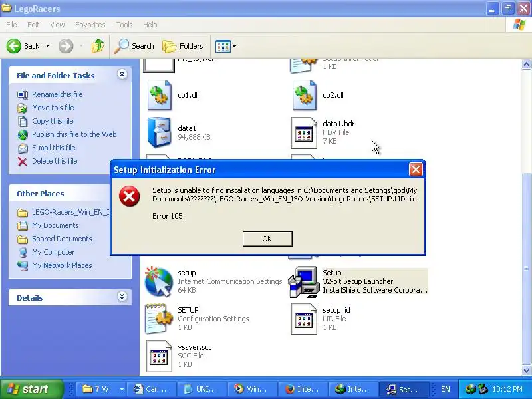The image size is (532, 399).
Task: Click the EN language indicator
Action: (445, 389)
